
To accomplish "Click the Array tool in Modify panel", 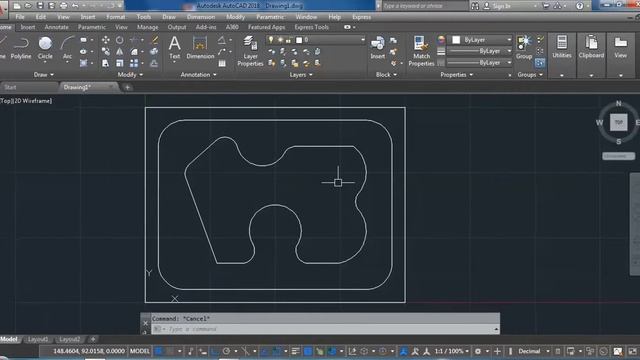I will coord(134,63).
